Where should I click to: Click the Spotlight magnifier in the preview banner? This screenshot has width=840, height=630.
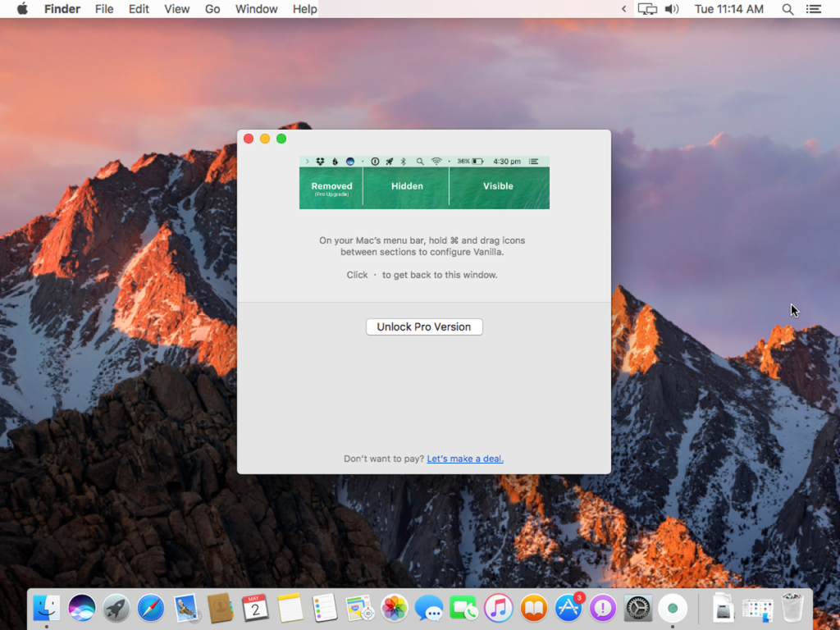pos(419,162)
